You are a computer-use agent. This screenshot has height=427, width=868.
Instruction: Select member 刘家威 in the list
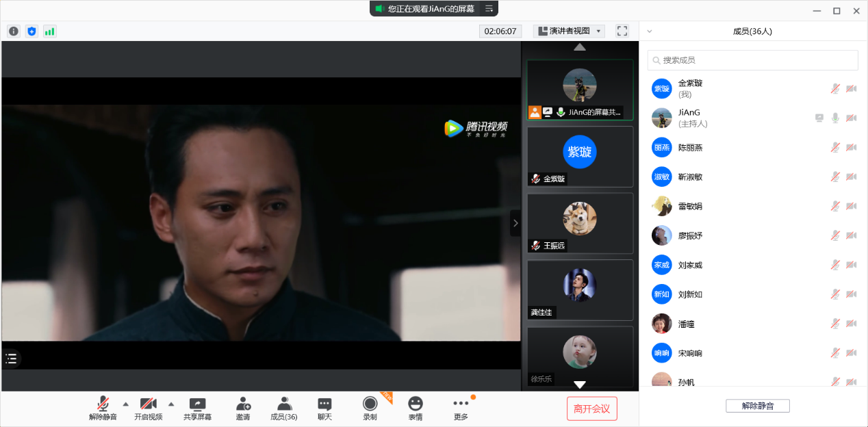point(753,265)
